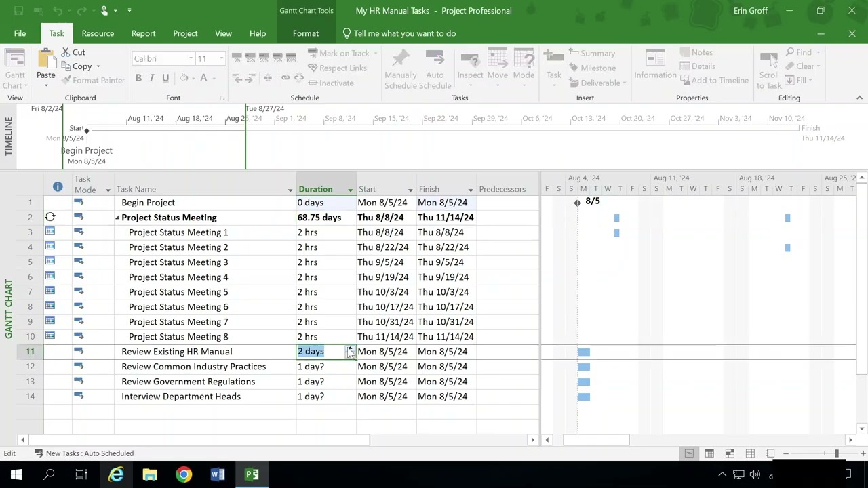
Task: Set task to Manually Schedule
Action: (400, 70)
